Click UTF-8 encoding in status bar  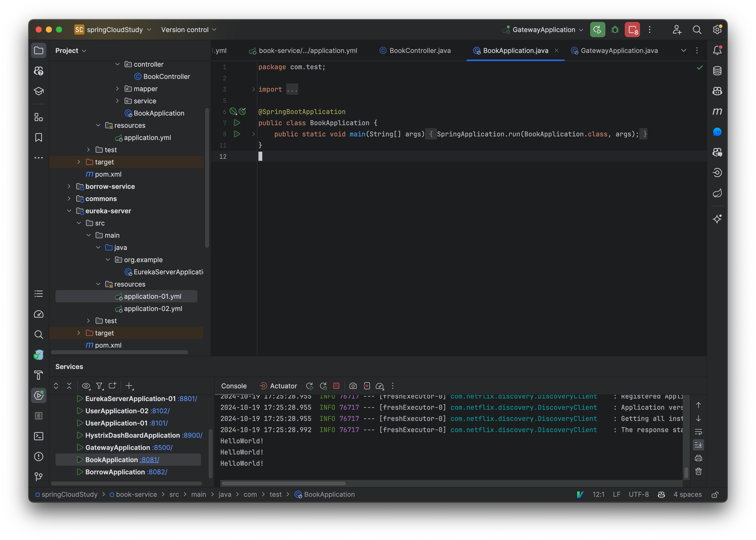(x=638, y=494)
